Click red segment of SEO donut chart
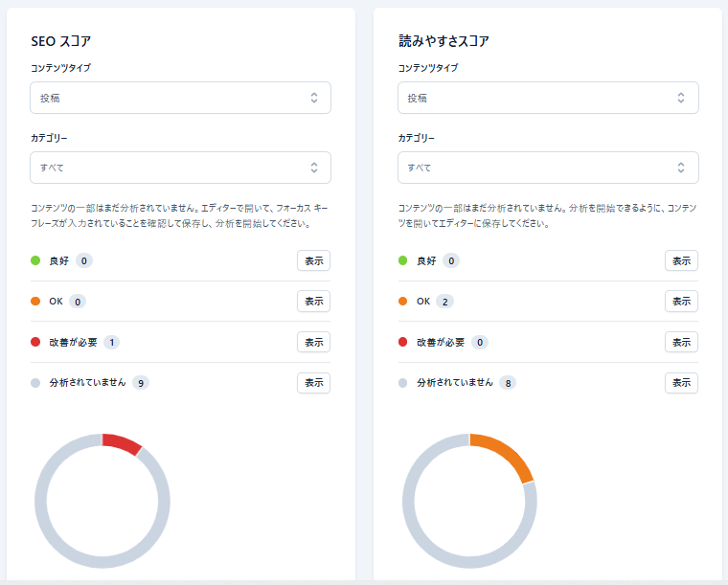Viewport: 728px width, 585px height. pos(123,443)
